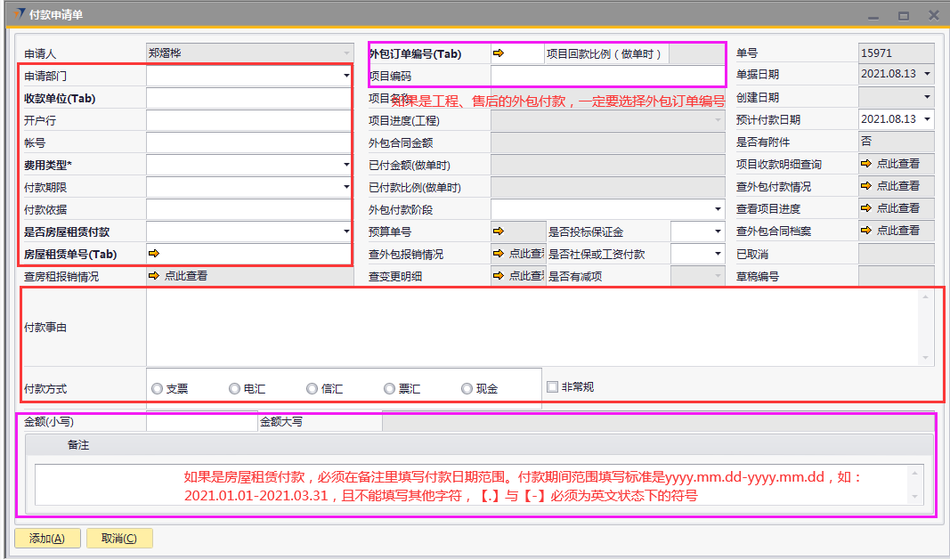Expand the 外包付款阶段 dropdown
The image size is (950, 560).
(x=718, y=209)
